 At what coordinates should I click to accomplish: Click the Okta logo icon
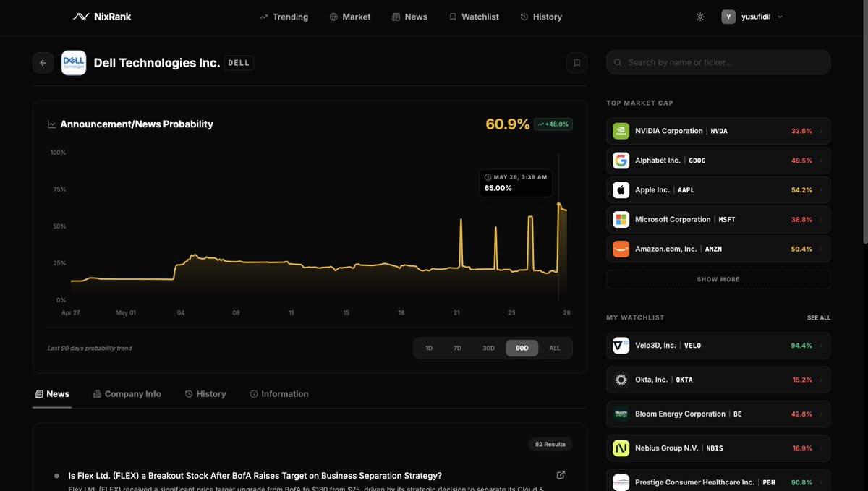pos(621,380)
